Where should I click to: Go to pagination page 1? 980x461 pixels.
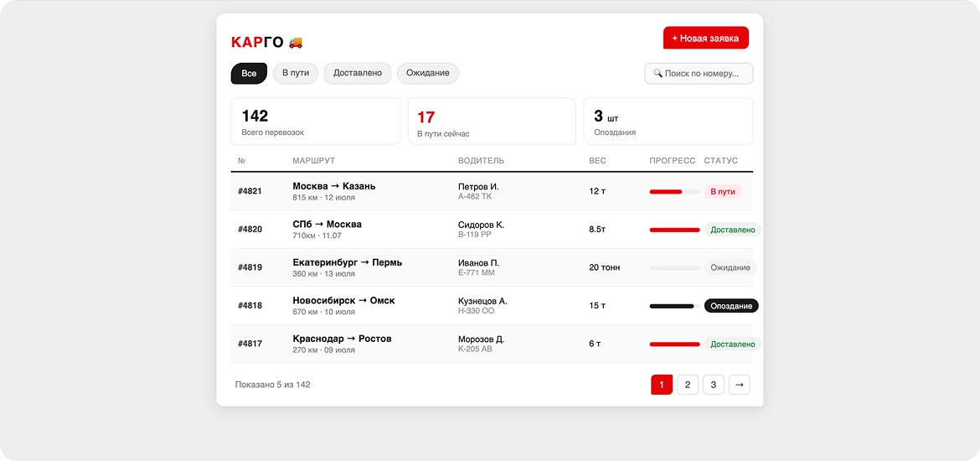point(662,385)
